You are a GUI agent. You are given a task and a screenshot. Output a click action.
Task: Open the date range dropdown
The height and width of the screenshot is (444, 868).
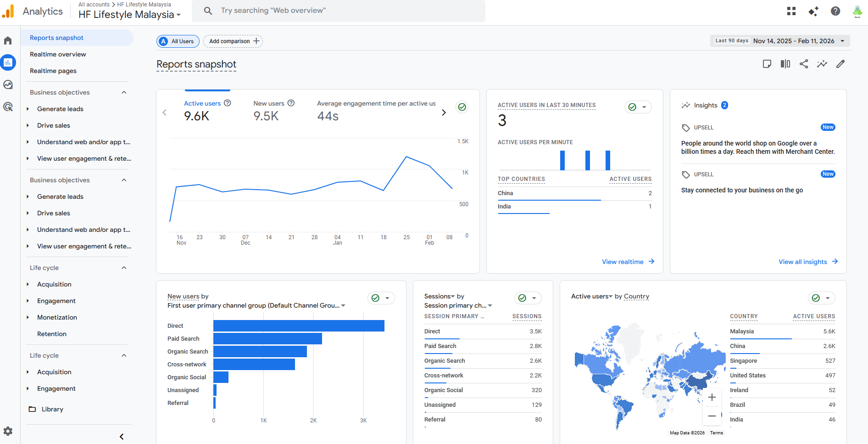tap(780, 41)
